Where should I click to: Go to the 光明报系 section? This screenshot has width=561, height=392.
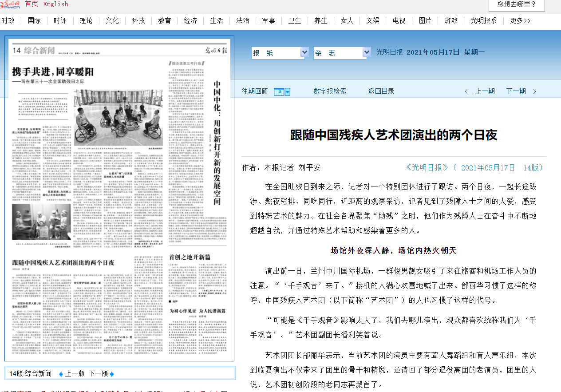[x=483, y=20]
